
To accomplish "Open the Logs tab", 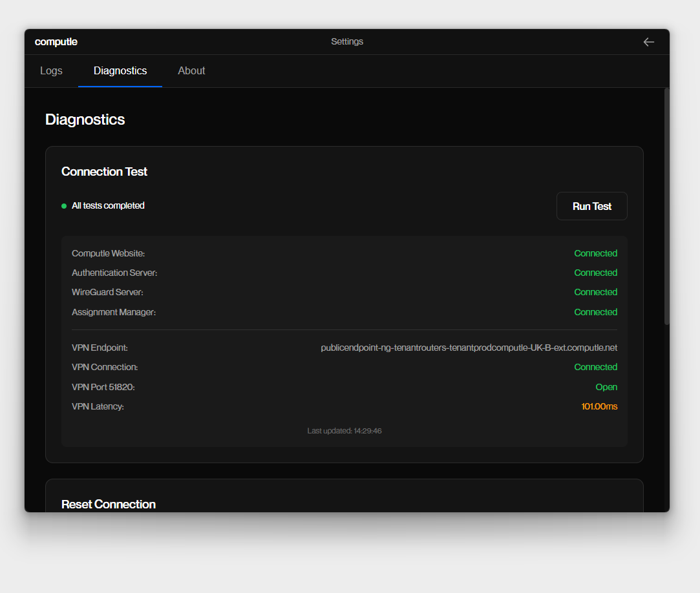I will pyautogui.click(x=51, y=71).
